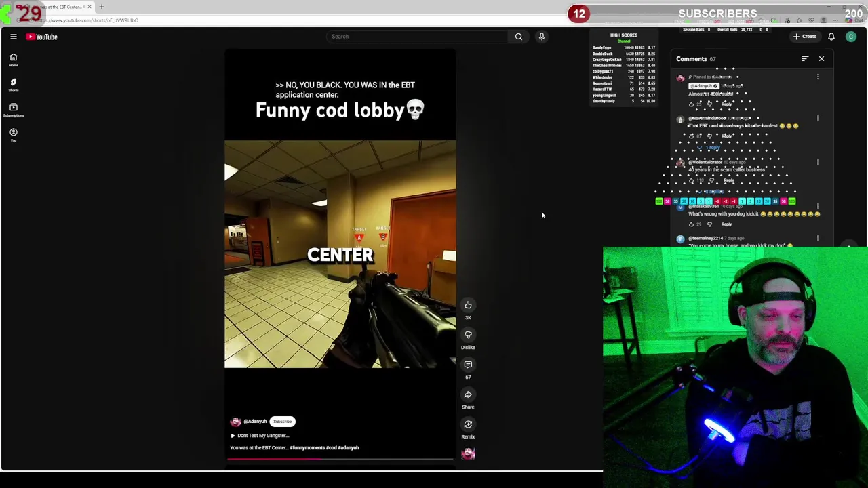Viewport: 868px width, 488px height.
Task: Open options for dog kick comment
Action: (818, 207)
